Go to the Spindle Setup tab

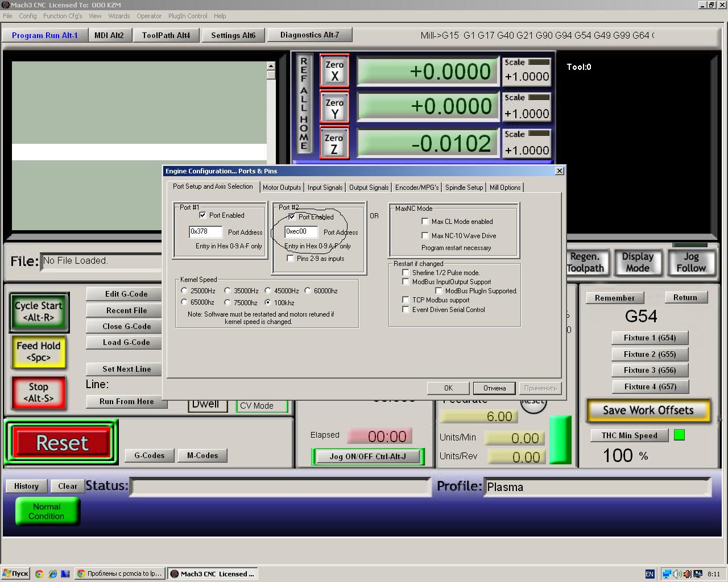pos(464,188)
